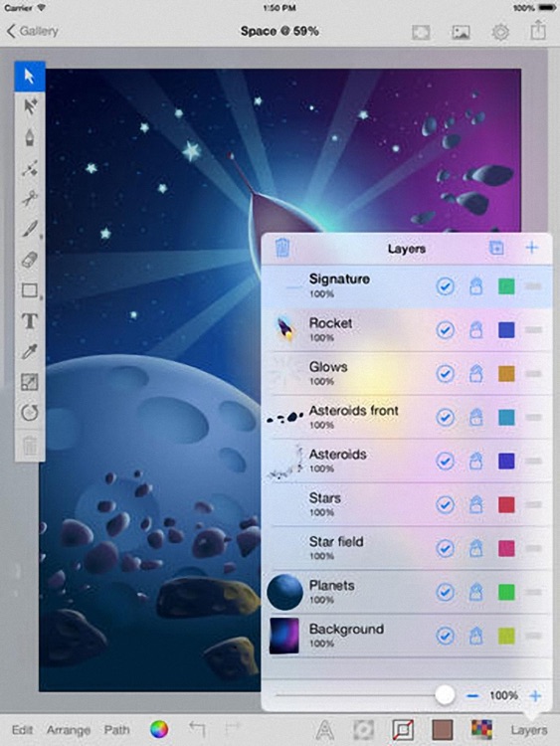Select the Planets layer thumbnail
560x746 pixels.
(x=285, y=592)
